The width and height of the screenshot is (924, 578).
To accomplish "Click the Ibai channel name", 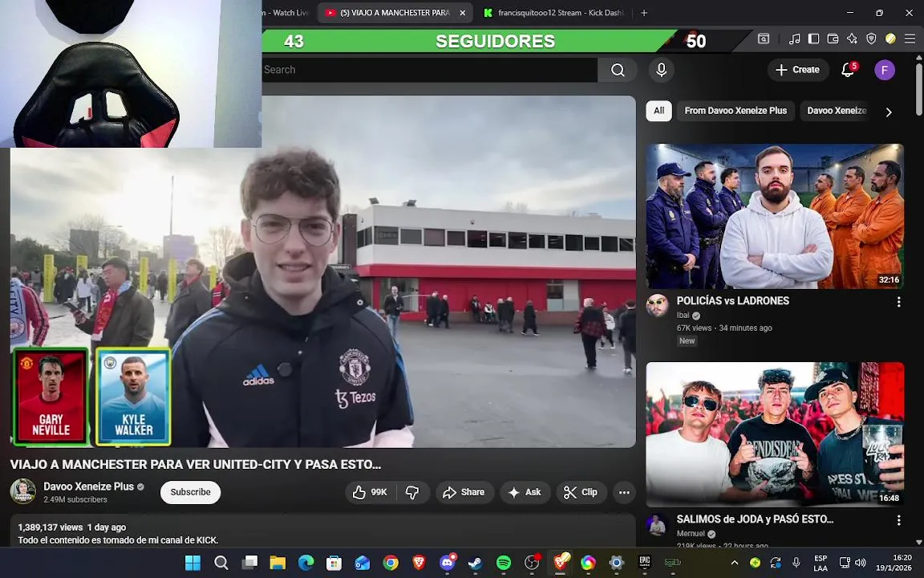I will pyautogui.click(x=683, y=315).
